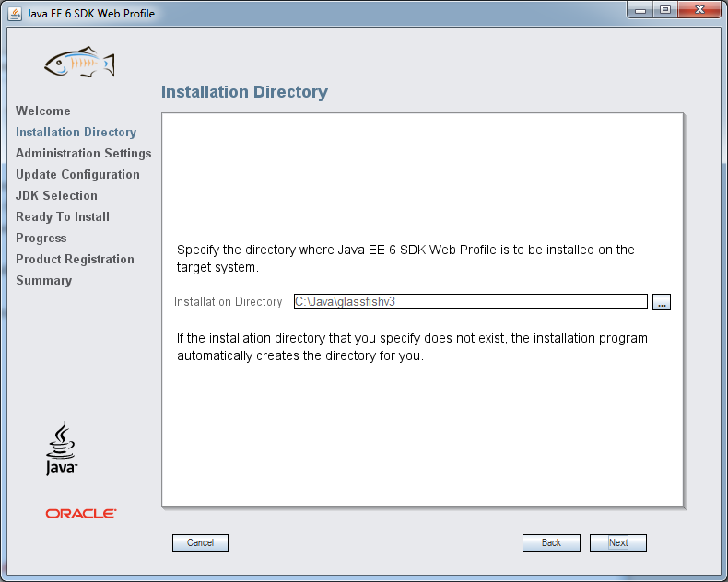Maximize the Java EE 6 SDK window

coord(665,10)
